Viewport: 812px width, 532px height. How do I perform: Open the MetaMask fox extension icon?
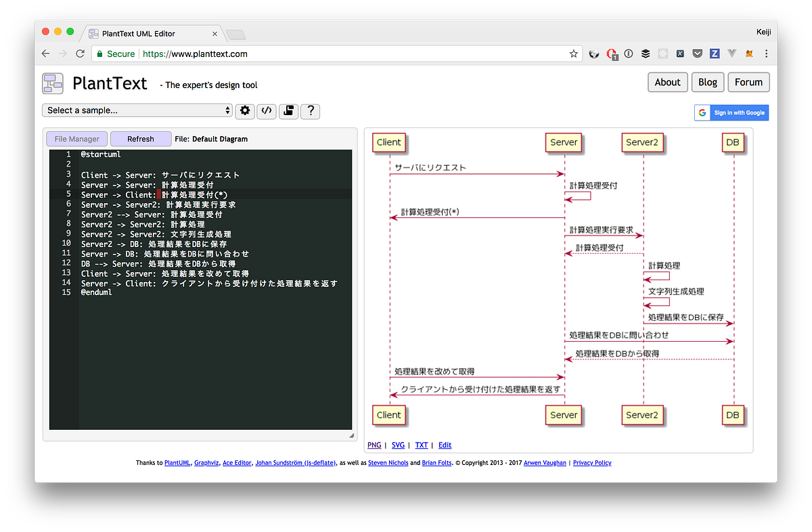point(748,53)
